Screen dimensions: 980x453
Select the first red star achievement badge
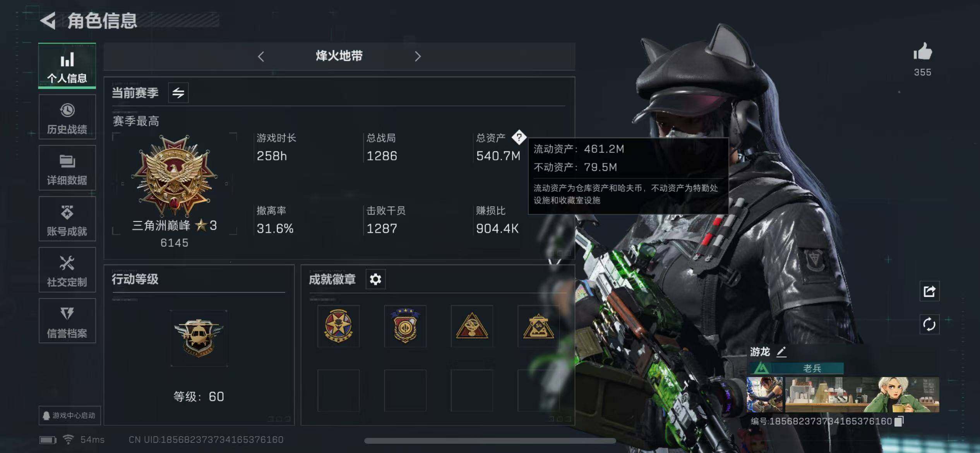tap(338, 326)
